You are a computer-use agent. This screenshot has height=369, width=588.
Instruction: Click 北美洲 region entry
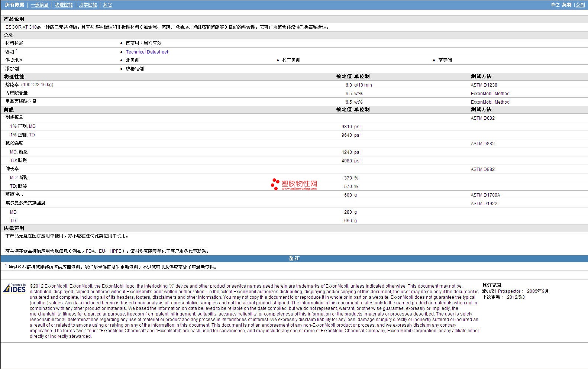point(132,60)
